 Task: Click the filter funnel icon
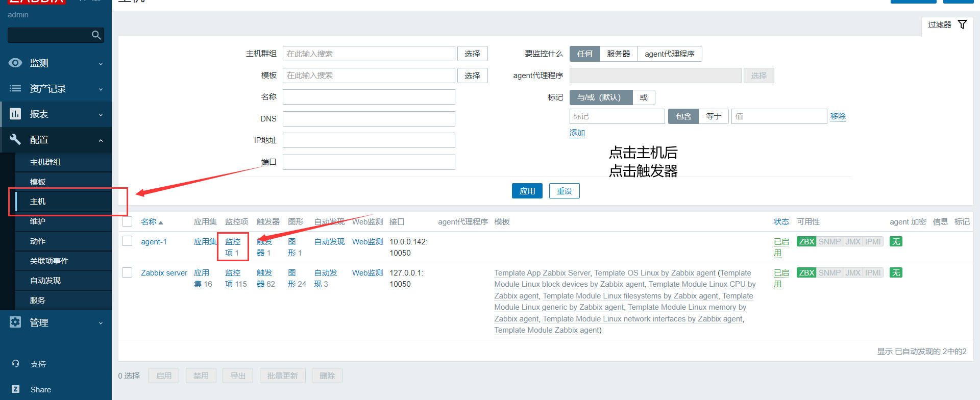[x=962, y=24]
